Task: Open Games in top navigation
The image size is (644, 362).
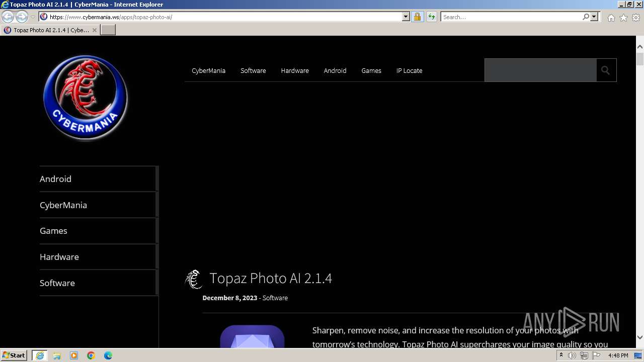Action: point(371,70)
